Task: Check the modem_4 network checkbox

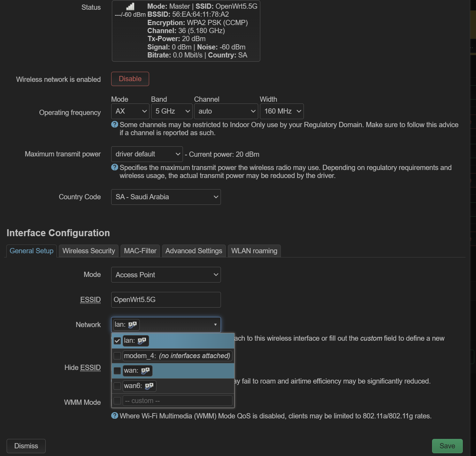Action: pyautogui.click(x=117, y=356)
